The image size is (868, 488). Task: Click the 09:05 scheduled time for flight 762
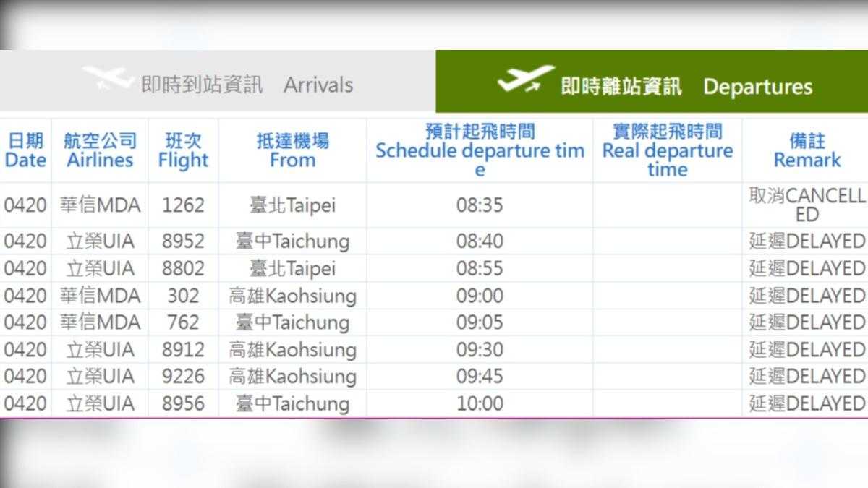pyautogui.click(x=479, y=322)
